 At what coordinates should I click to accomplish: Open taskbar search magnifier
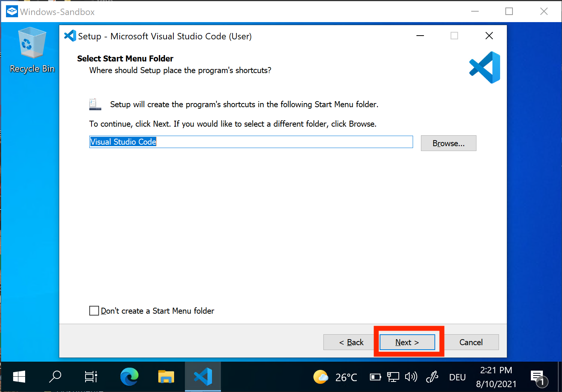(55, 377)
